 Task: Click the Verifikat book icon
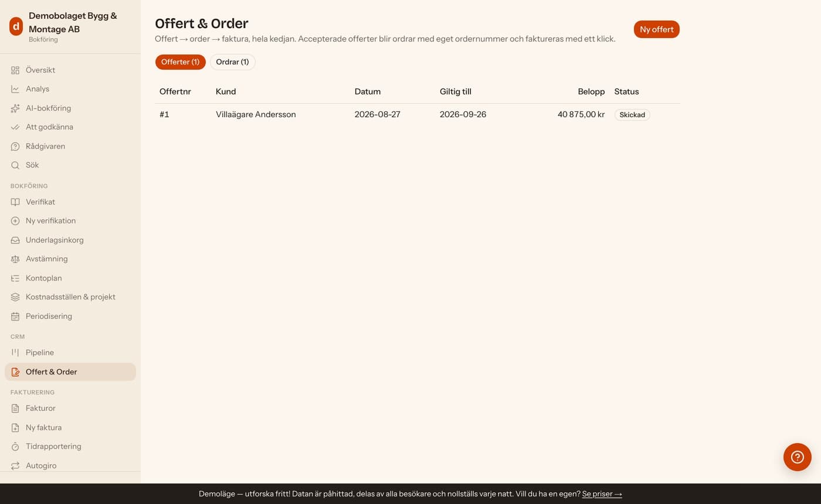coord(15,202)
